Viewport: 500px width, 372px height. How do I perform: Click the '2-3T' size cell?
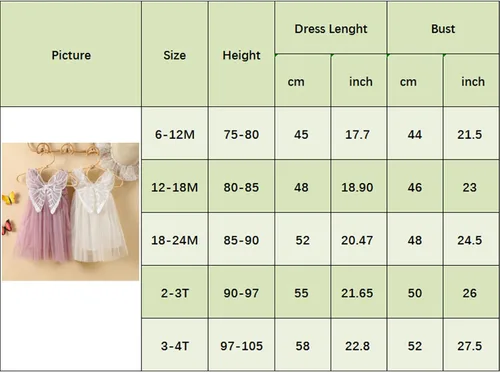pyautogui.click(x=175, y=293)
